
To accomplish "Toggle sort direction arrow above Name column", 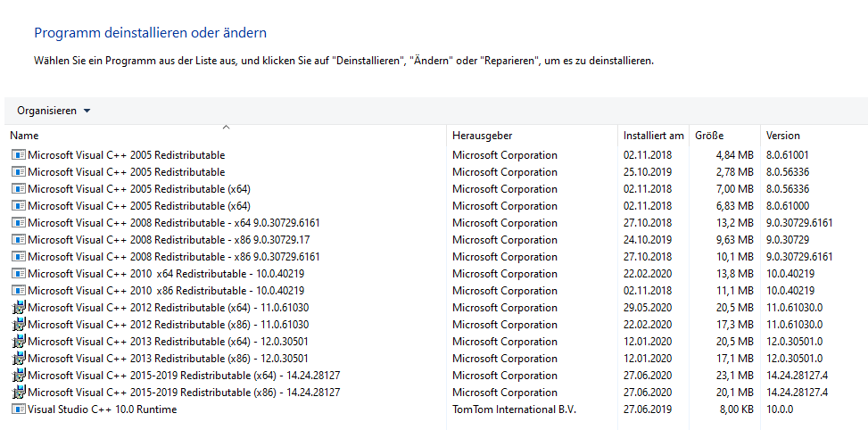I will (x=226, y=128).
